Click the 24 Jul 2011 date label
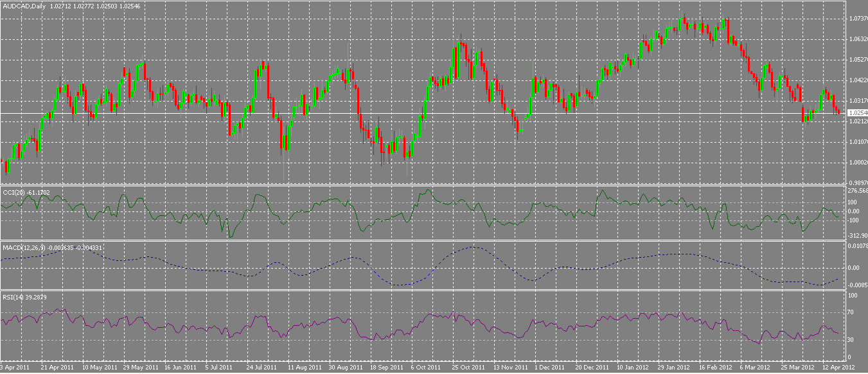 (x=261, y=368)
